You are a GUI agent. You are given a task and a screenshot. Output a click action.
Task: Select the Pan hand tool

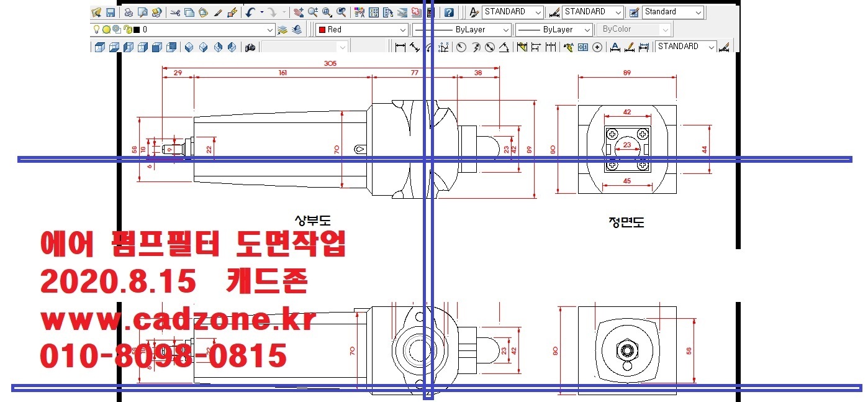point(299,12)
